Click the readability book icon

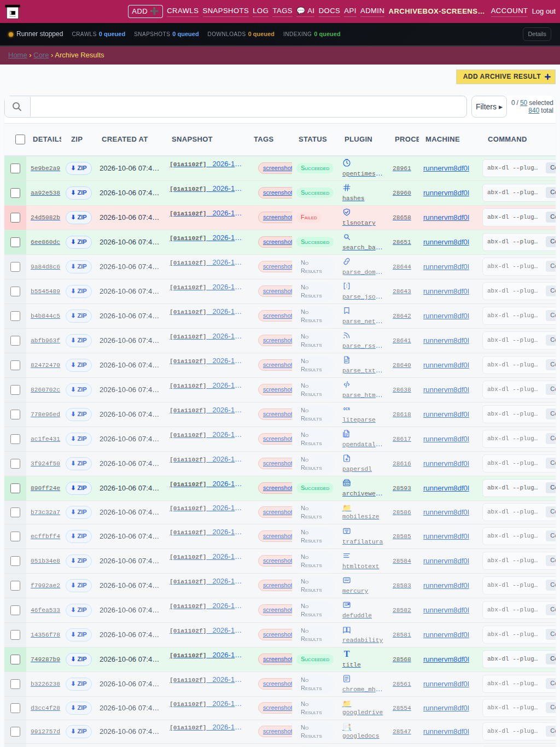coord(347,629)
